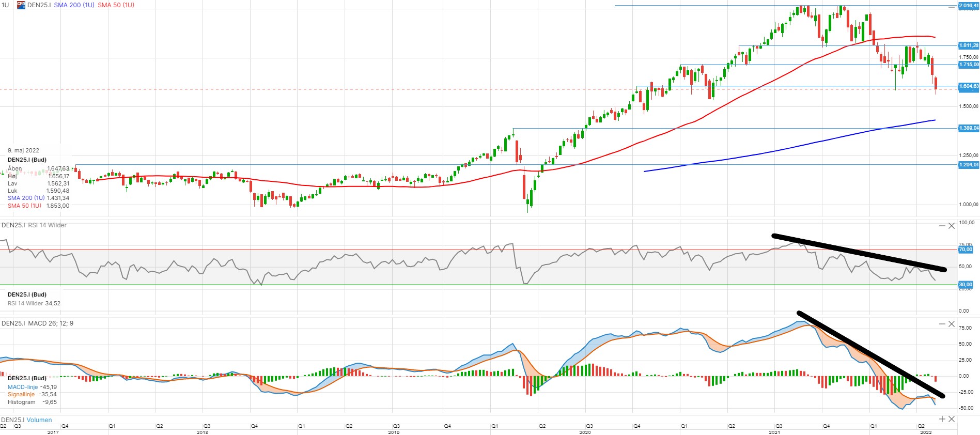980x435 pixels.
Task: Select the 1.715,00 price level label
Action: click(969, 65)
